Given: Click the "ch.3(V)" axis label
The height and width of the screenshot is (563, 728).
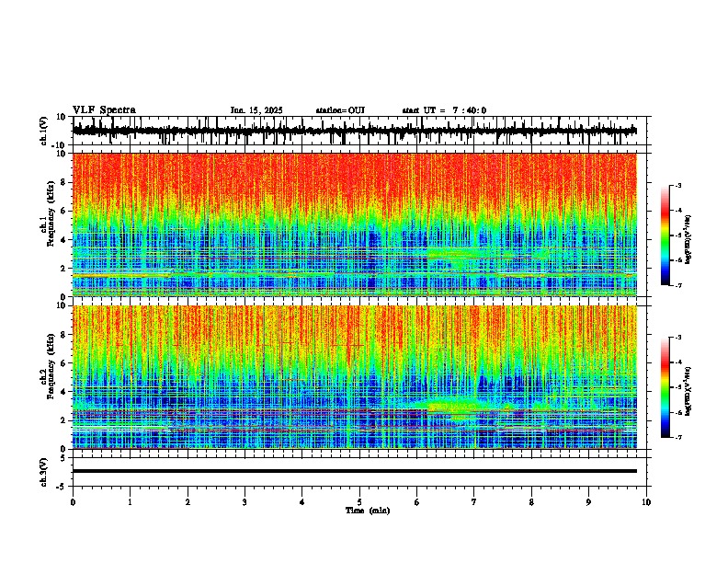Looking at the screenshot, I should coord(43,472).
